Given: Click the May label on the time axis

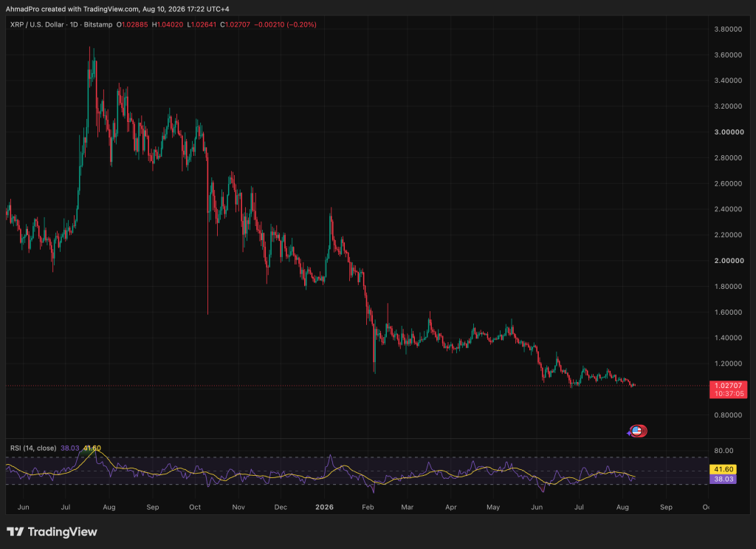Looking at the screenshot, I should [x=493, y=507].
